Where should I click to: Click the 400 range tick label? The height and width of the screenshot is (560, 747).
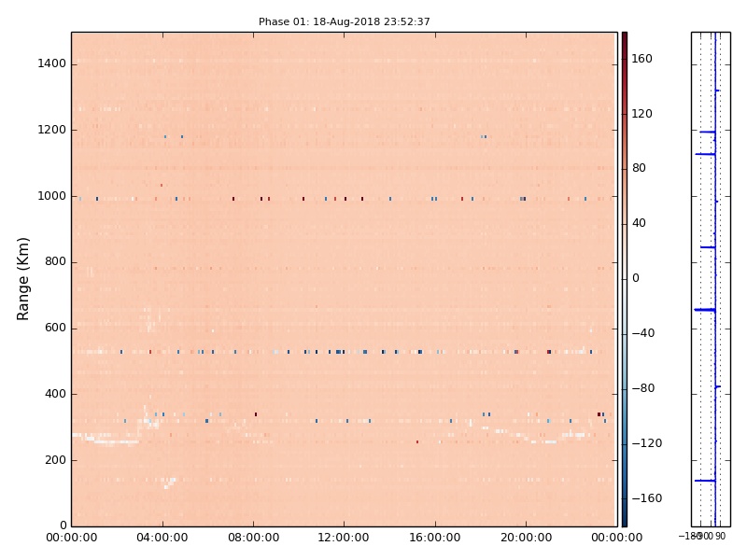click(x=55, y=394)
